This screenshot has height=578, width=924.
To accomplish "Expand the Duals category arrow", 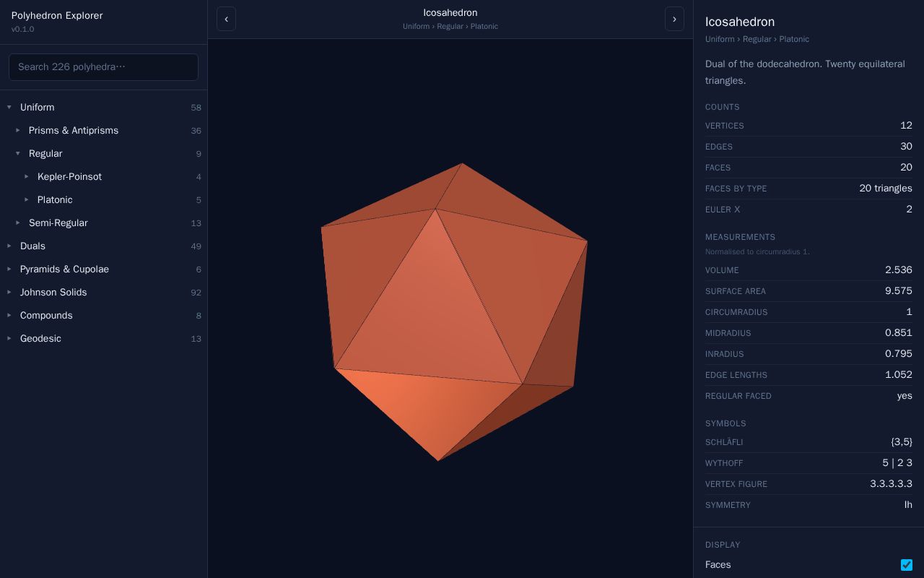I will pyautogui.click(x=9, y=246).
